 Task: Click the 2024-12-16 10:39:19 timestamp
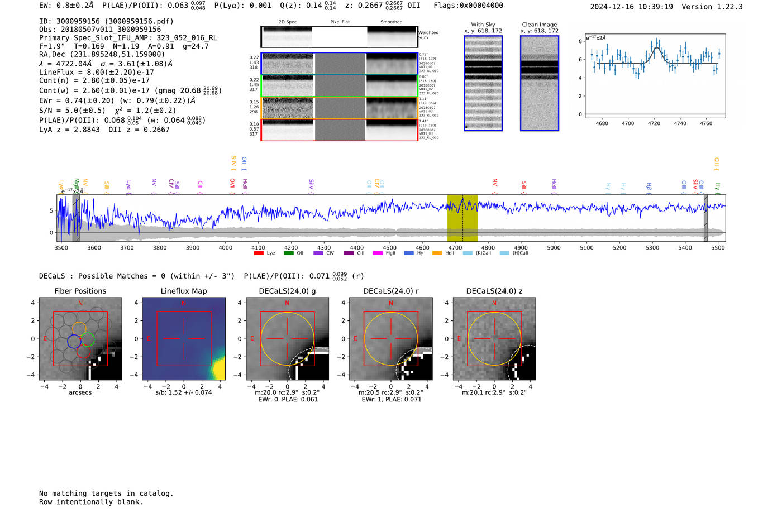point(632,7)
